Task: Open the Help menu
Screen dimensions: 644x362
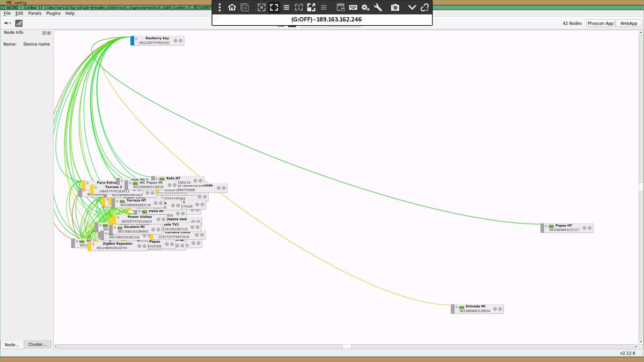Action: click(x=70, y=13)
